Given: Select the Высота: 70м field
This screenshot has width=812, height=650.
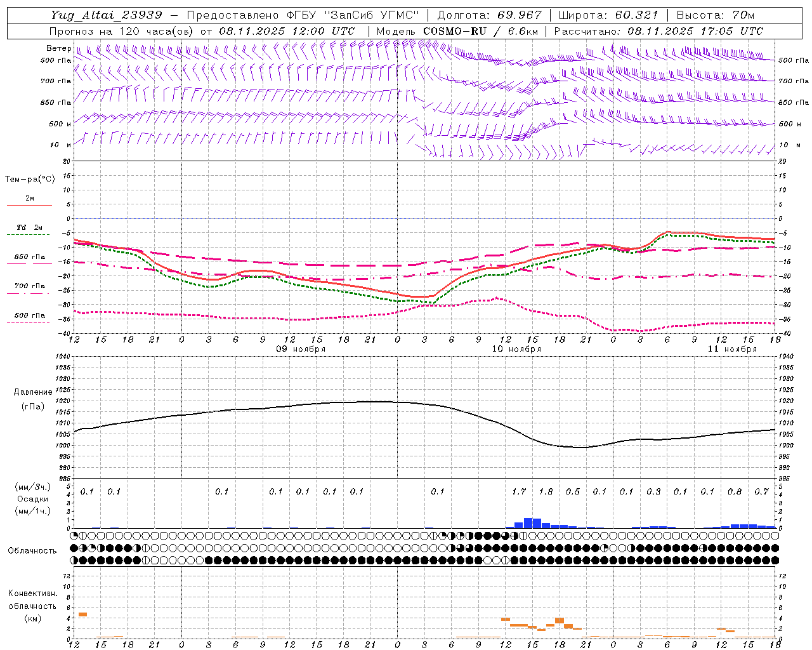Looking at the screenshot, I should pyautogui.click(x=716, y=15).
